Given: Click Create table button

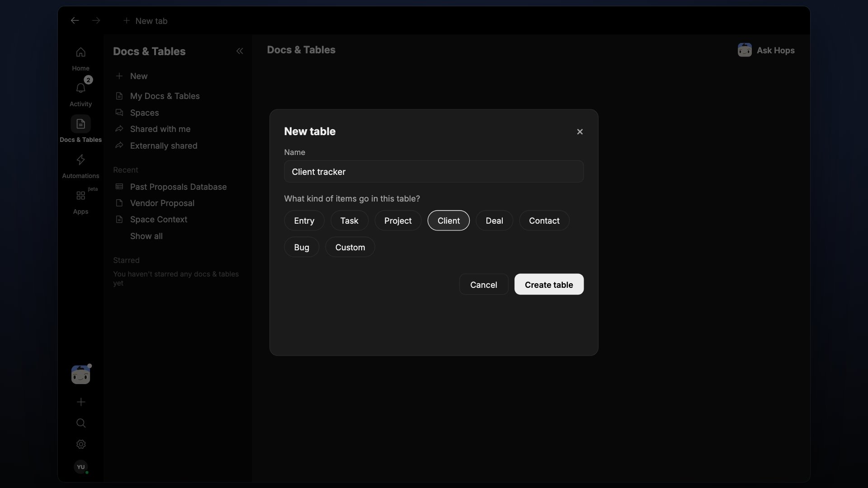Looking at the screenshot, I should pyautogui.click(x=549, y=284).
